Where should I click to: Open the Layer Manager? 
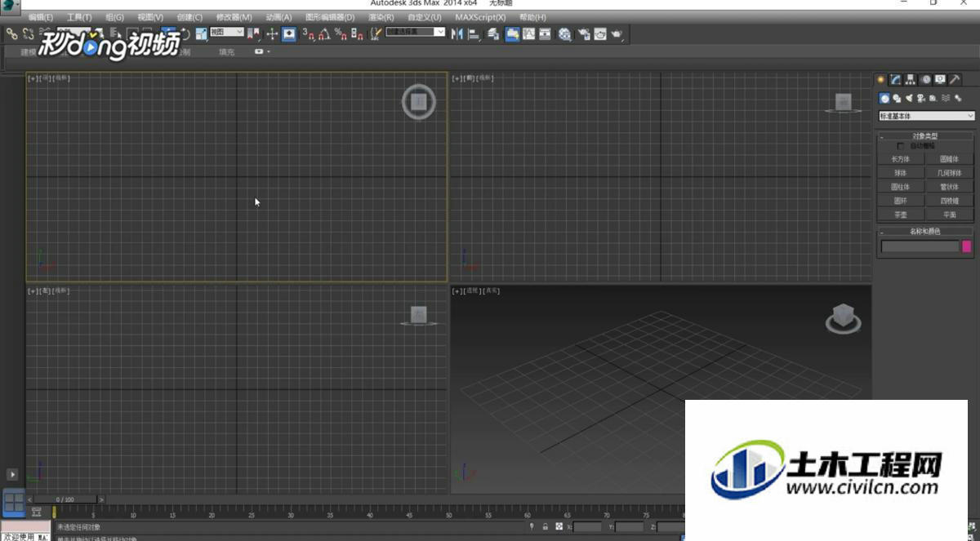493,33
